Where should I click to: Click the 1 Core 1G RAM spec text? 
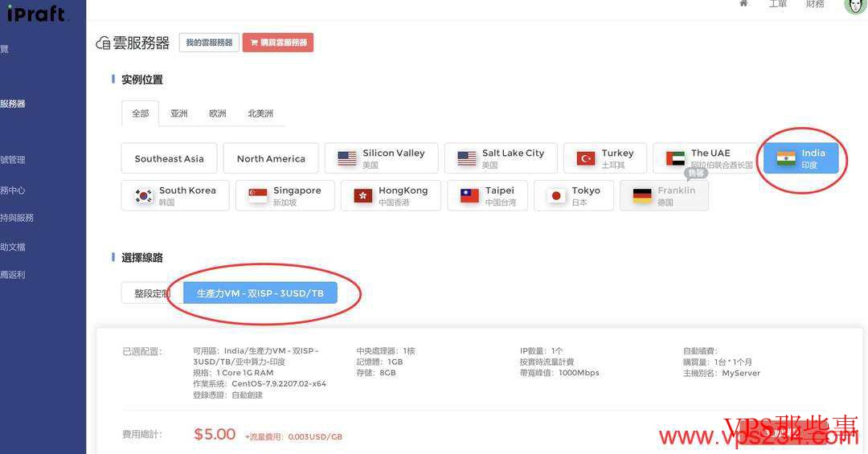coord(245,373)
